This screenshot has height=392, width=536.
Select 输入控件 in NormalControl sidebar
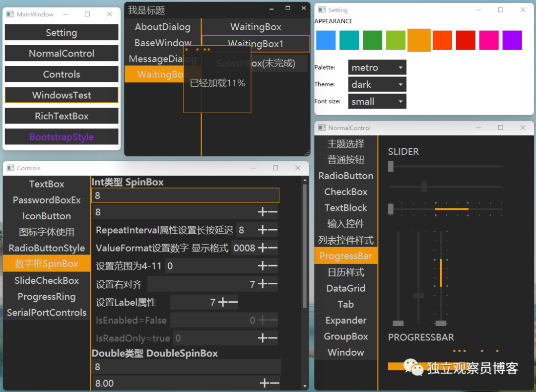tap(346, 224)
